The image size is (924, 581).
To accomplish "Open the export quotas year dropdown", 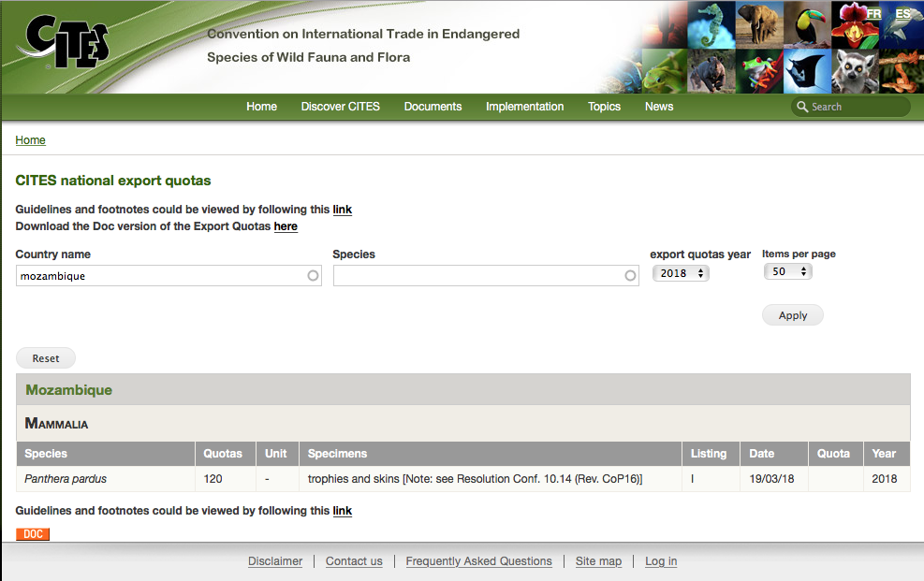I will tap(681, 273).
